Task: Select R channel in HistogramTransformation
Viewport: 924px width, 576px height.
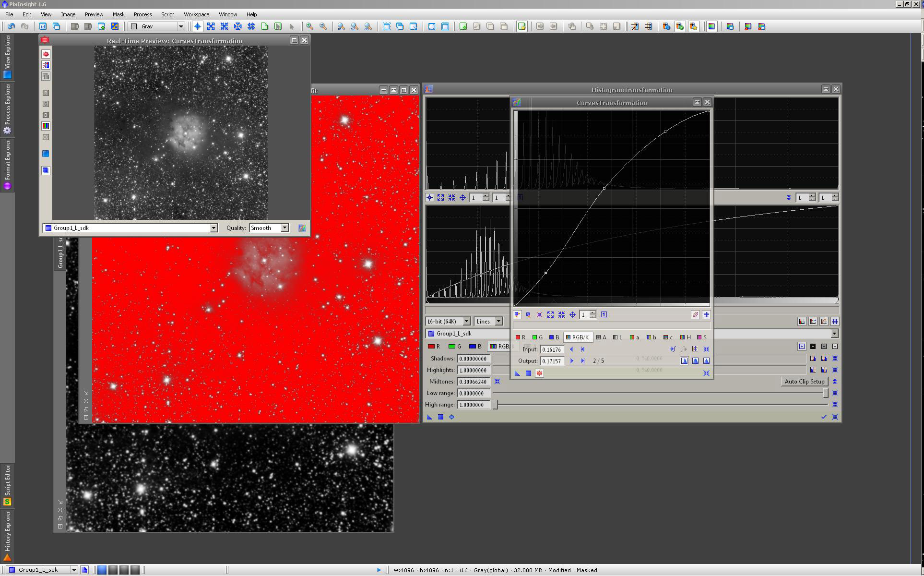Action: pyautogui.click(x=434, y=346)
